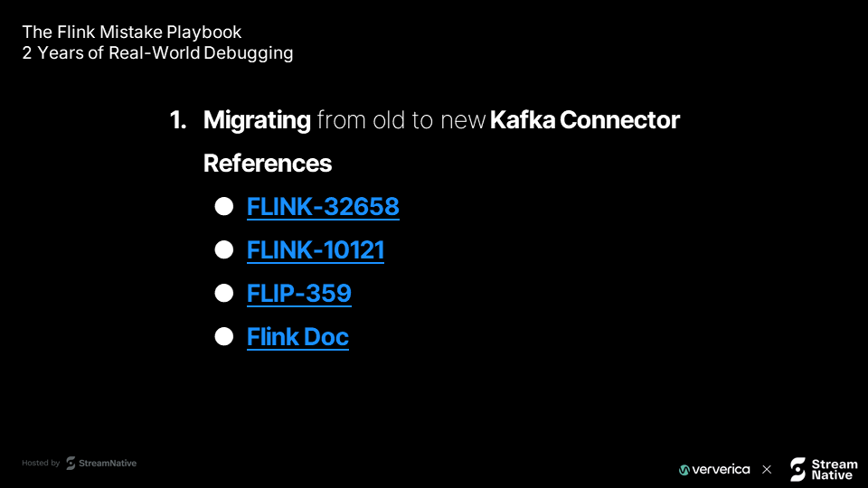Click the subtitle 2 Years of Real-World Debugging
This screenshot has width=868, height=488.
pyautogui.click(x=157, y=53)
